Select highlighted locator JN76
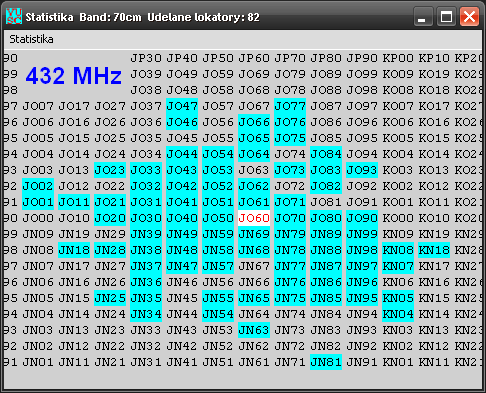The width and height of the screenshot is (486, 393). [290, 282]
